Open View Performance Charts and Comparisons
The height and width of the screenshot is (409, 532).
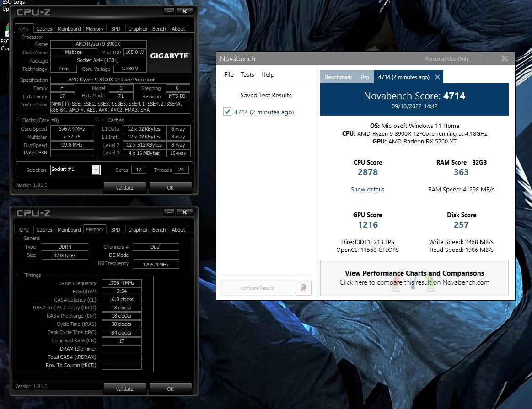click(x=414, y=277)
